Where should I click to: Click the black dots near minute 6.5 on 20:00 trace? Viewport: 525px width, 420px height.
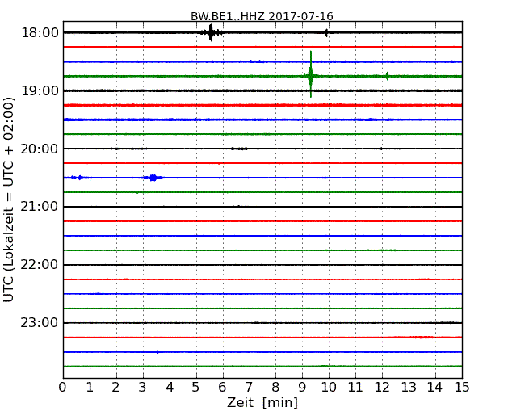click(239, 149)
